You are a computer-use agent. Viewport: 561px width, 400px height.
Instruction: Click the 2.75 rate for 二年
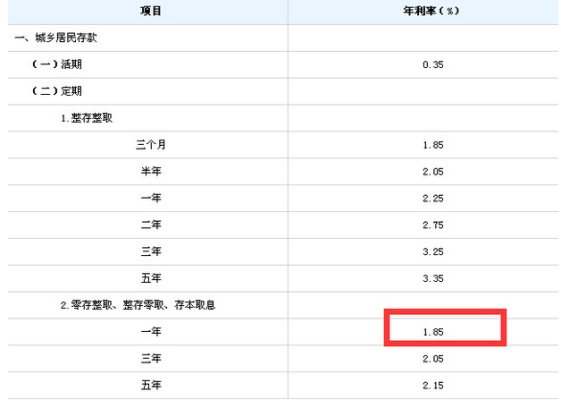click(x=433, y=225)
